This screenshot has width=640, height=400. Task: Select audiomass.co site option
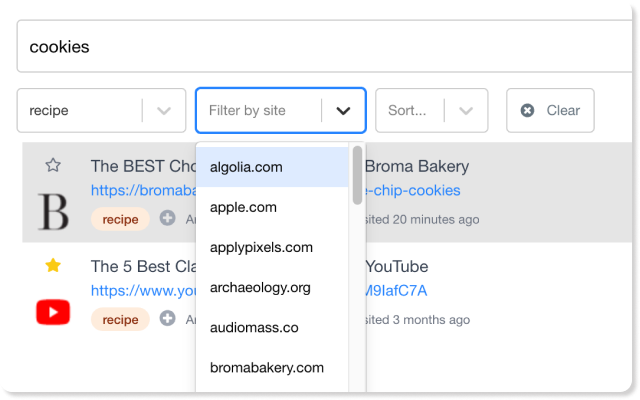click(x=272, y=327)
